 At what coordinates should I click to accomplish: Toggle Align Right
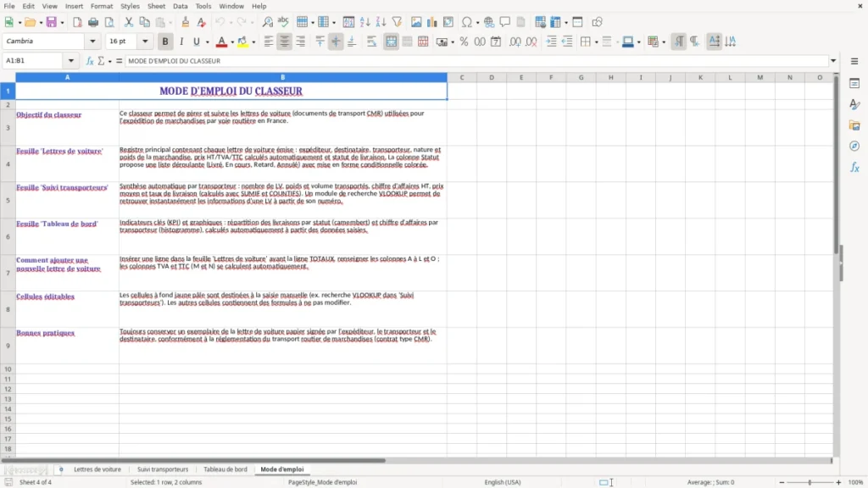pos(301,42)
